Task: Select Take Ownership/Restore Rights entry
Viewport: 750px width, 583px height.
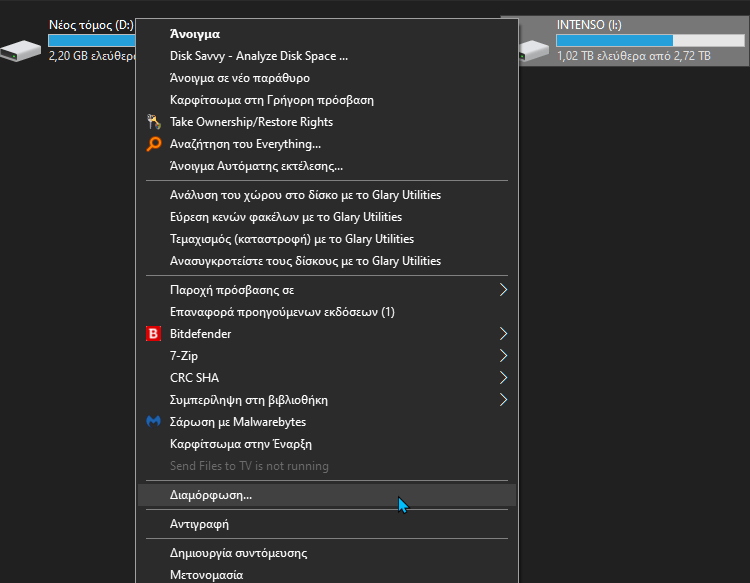Action: 327,122
